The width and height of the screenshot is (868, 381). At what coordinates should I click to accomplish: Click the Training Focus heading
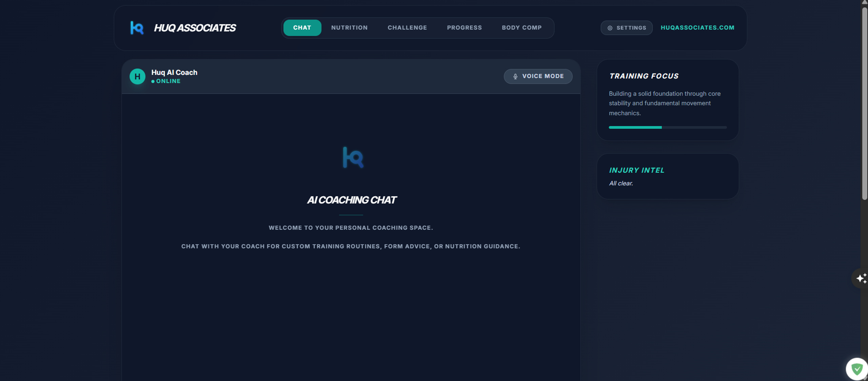coord(644,76)
